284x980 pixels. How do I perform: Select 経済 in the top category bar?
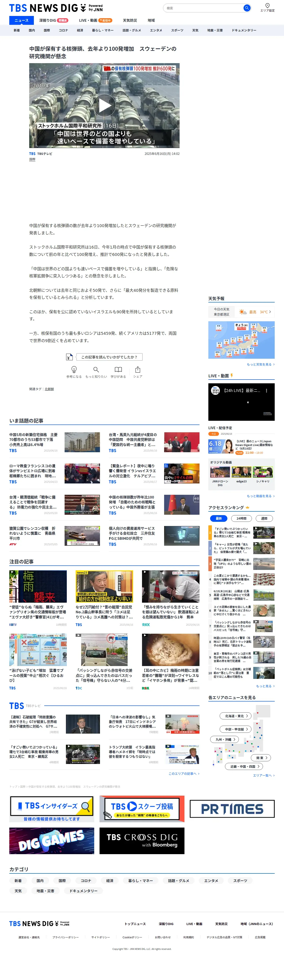pyautogui.click(x=80, y=30)
